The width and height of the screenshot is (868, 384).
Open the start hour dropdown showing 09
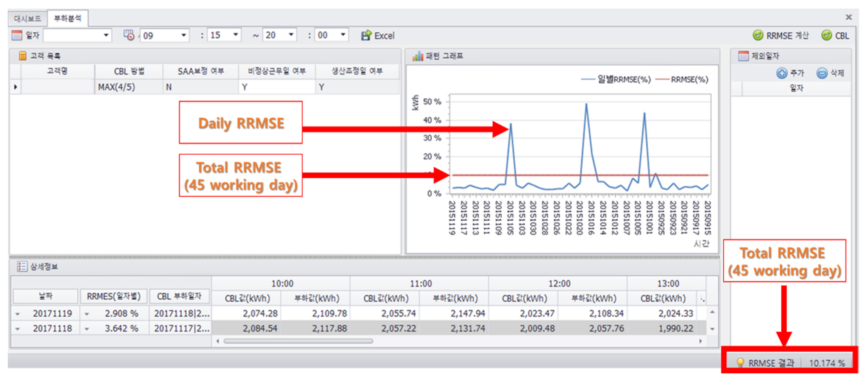tap(183, 35)
